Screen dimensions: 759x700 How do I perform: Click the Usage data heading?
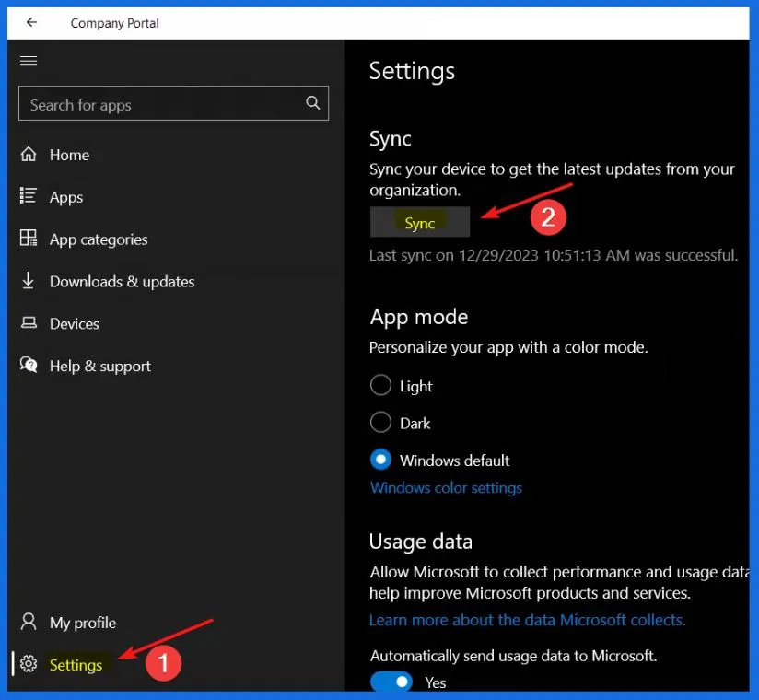click(421, 542)
